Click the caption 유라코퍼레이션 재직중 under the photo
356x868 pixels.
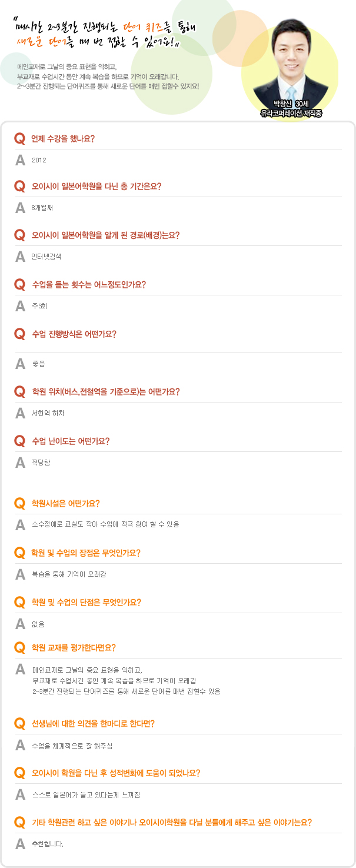(x=291, y=112)
